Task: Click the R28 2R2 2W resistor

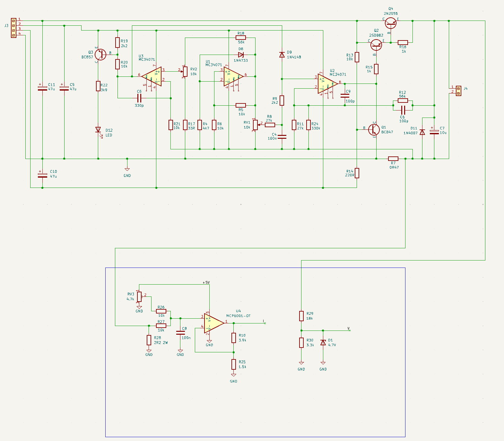Action: 149,340
